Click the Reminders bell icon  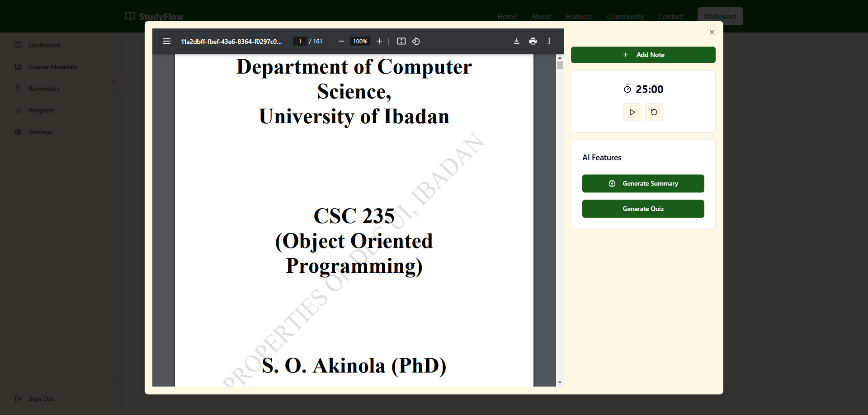point(18,89)
